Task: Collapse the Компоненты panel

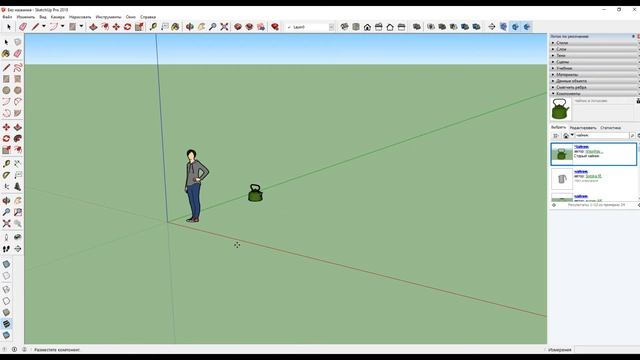Action: pyautogui.click(x=594, y=93)
